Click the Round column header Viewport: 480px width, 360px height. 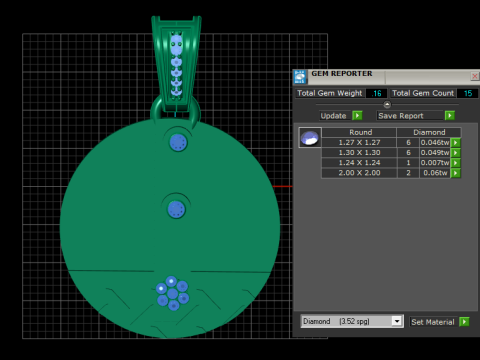pyautogui.click(x=359, y=132)
